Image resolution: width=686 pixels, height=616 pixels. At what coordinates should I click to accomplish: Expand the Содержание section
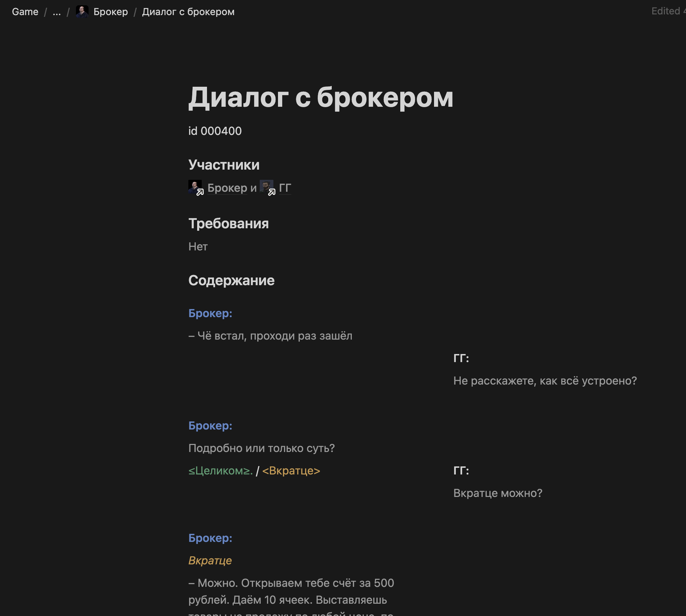pyautogui.click(x=232, y=280)
